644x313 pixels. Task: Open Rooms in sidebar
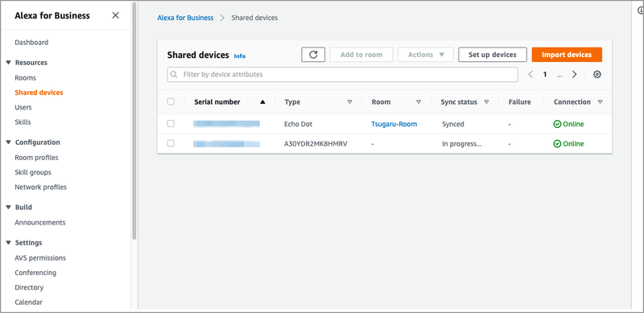point(26,77)
